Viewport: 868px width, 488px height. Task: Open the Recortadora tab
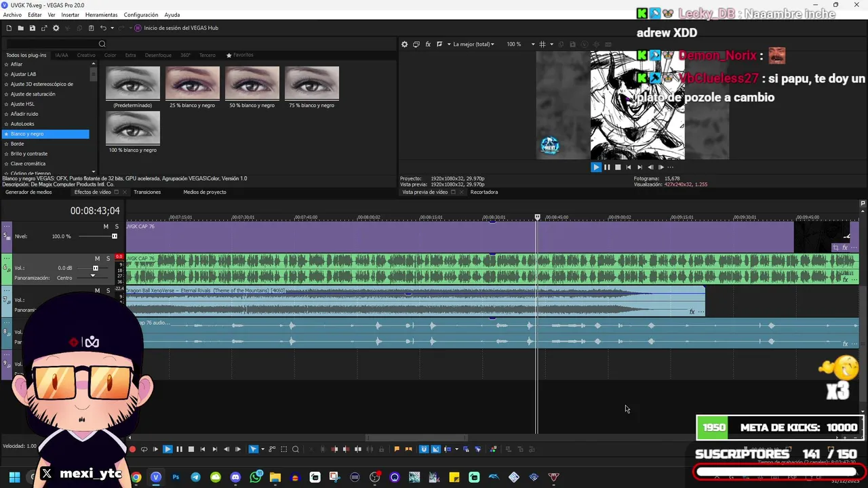[484, 192]
